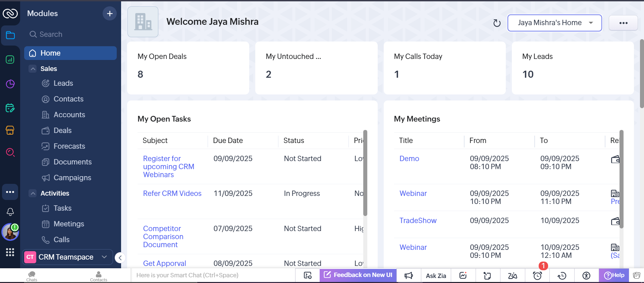Screen dimensions: 644x283
Task: Open the announcements megaphone icon
Action: pyautogui.click(x=409, y=275)
